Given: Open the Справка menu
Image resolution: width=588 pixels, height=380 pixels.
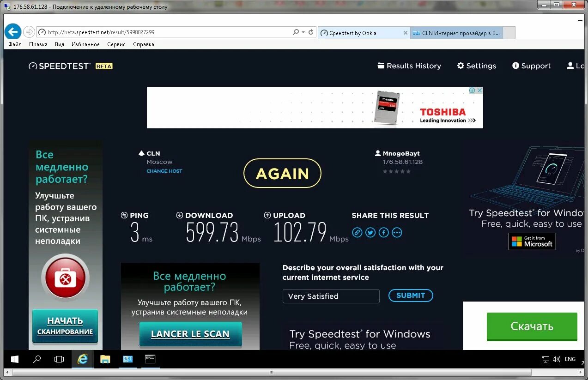Looking at the screenshot, I should click(x=143, y=44).
